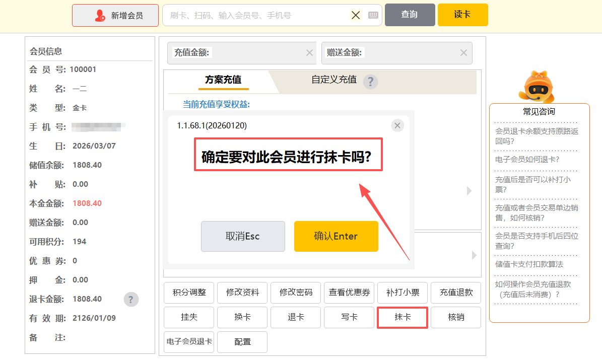Cancel the dialog with 取消Esc

(x=243, y=236)
